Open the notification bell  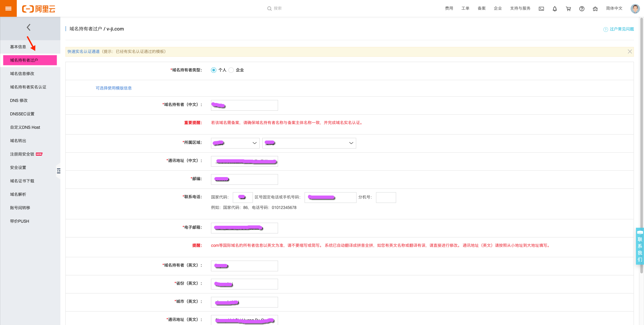(x=555, y=9)
